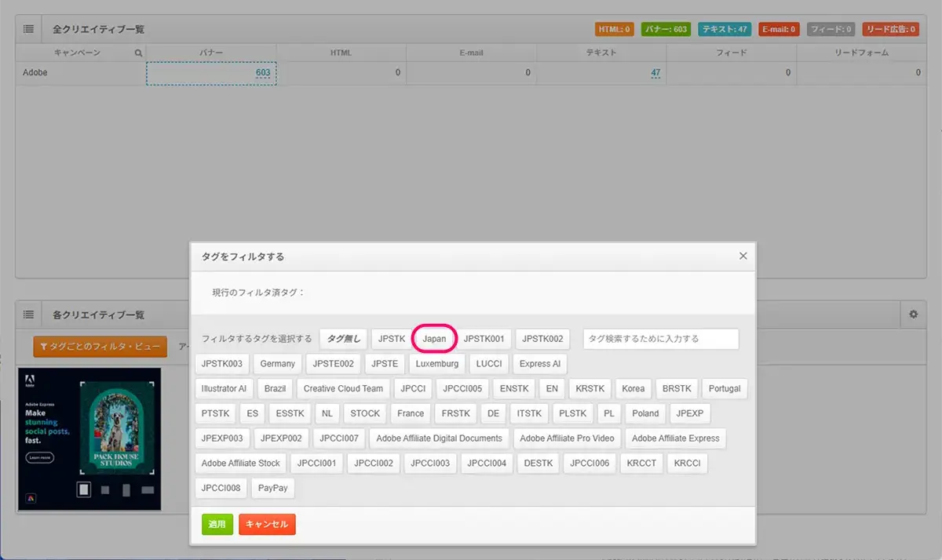Click the E-mail: 0 red badge
Viewport: 942px width, 560px height.
[779, 29]
